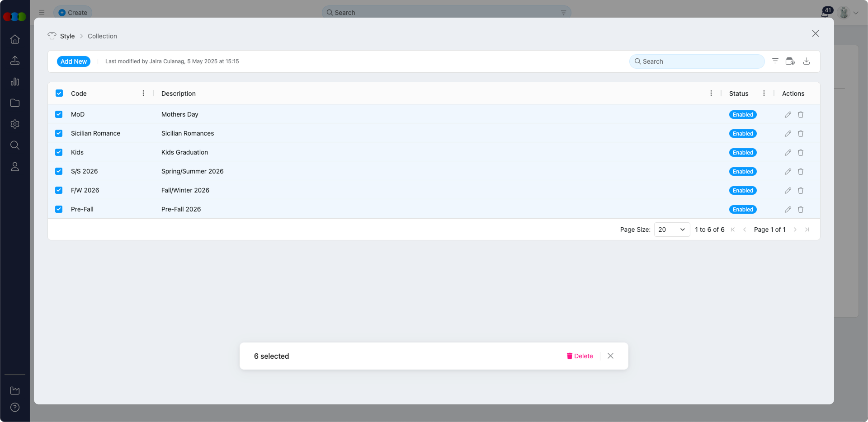Click Delete in the selection bar
Screen dimensions: 868x422
click(x=580, y=356)
